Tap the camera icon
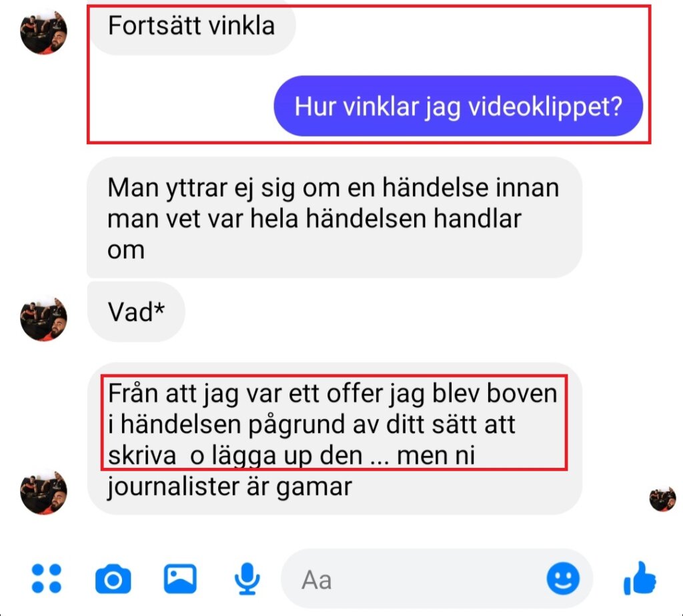Screen dimensions: 683x616 click(113, 579)
